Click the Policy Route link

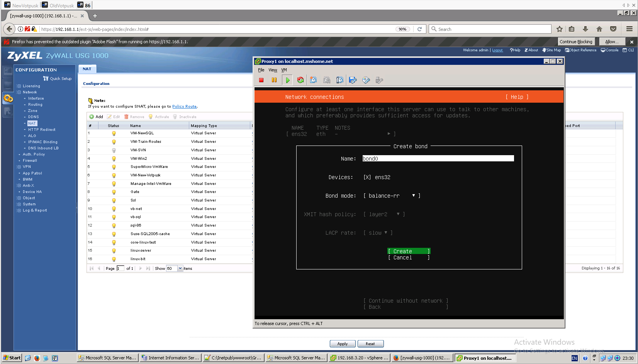coord(184,107)
